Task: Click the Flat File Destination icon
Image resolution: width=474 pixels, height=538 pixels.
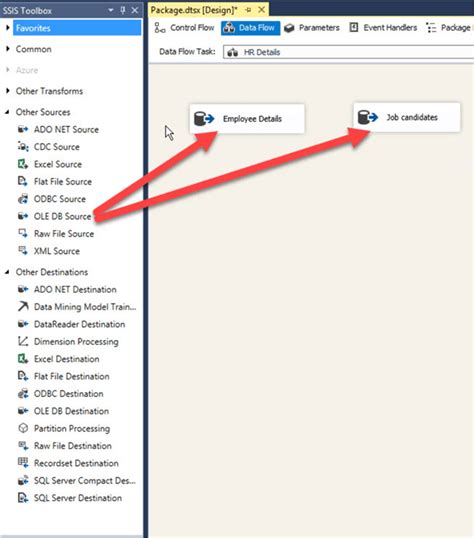Action: tap(23, 376)
